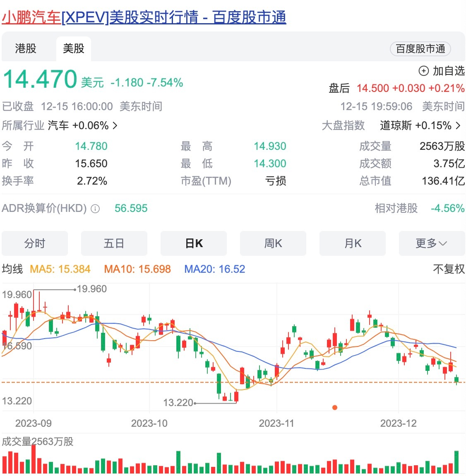
Task: Click the 市盈(TTM) 亏损 value
Action: (x=276, y=181)
